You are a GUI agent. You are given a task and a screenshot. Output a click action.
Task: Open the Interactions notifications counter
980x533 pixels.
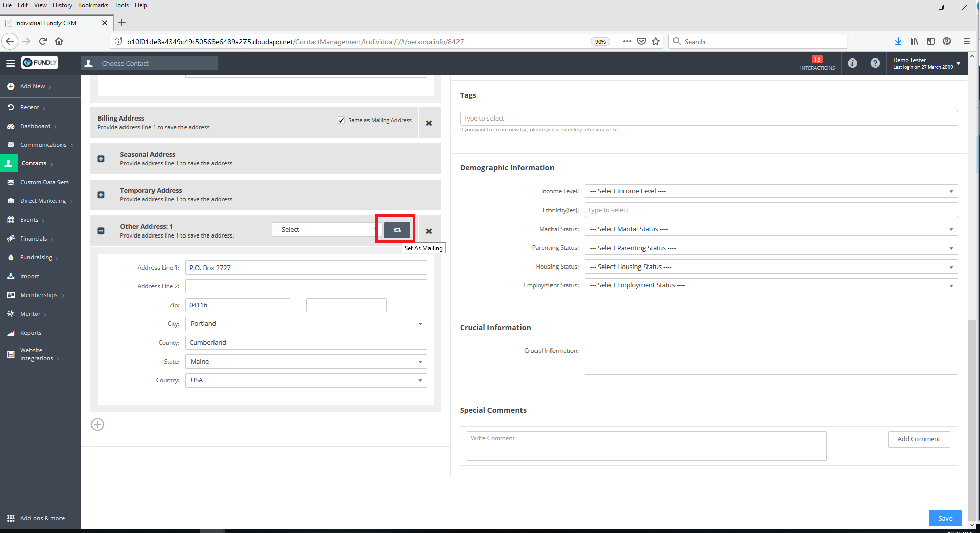[x=817, y=63]
